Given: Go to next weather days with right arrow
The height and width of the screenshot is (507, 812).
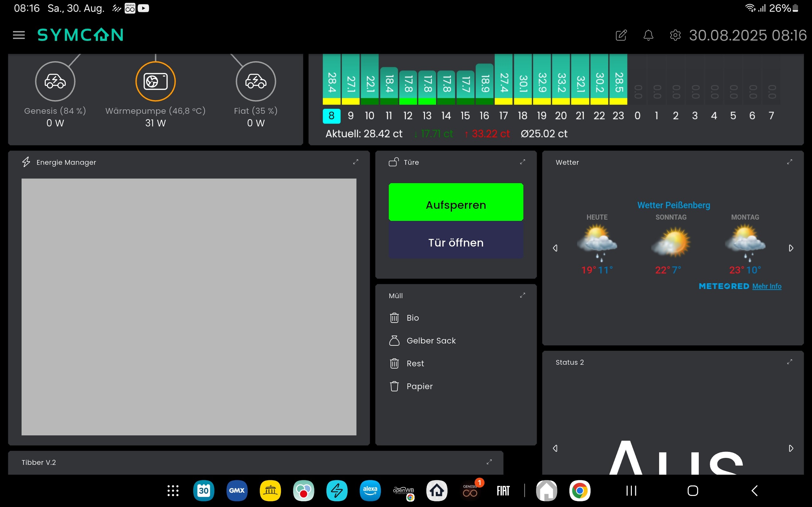Looking at the screenshot, I should 791,248.
